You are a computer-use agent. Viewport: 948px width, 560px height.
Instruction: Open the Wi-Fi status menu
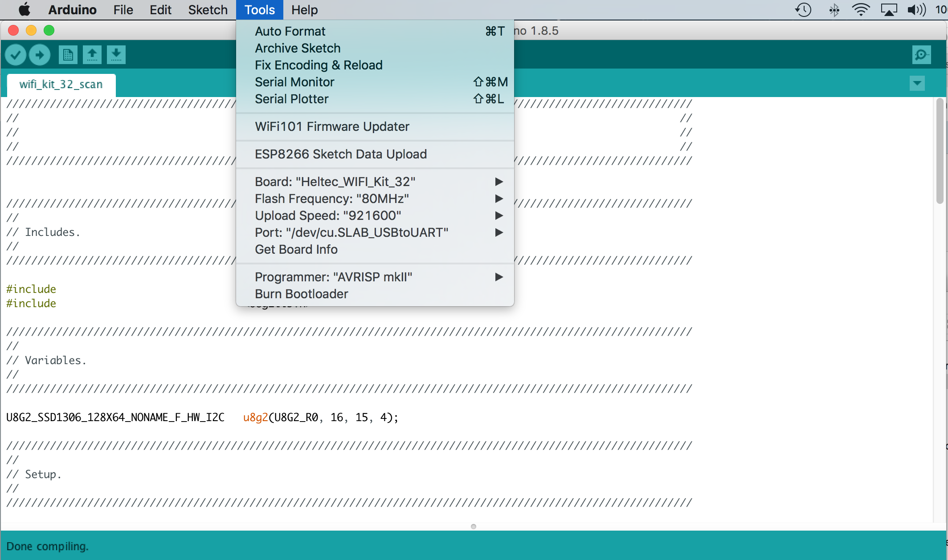(861, 10)
